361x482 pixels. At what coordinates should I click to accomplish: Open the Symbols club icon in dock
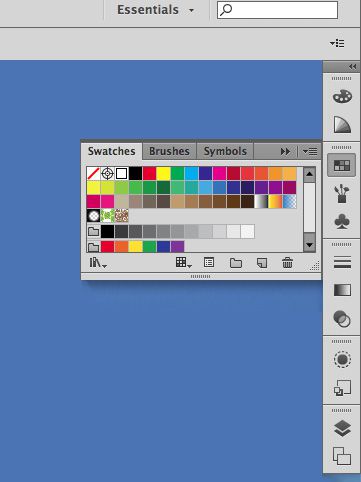[x=342, y=221]
